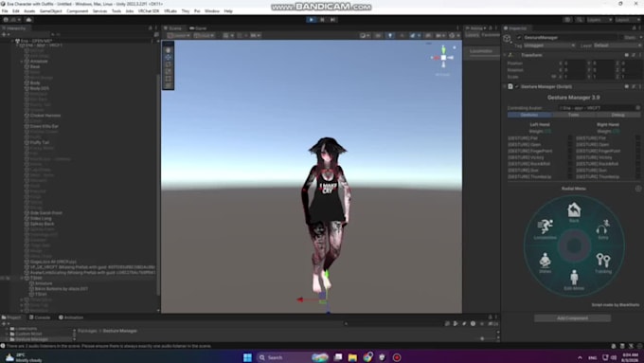644x363 pixels.
Task: Switch to Tools tab in Gesture Manager
Action: (x=573, y=115)
